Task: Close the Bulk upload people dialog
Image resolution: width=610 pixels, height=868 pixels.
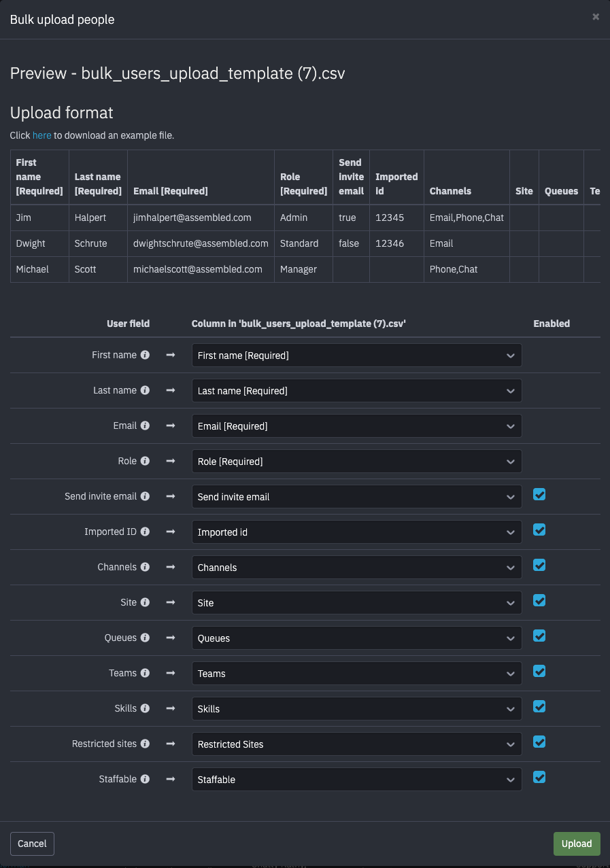Action: (x=596, y=17)
